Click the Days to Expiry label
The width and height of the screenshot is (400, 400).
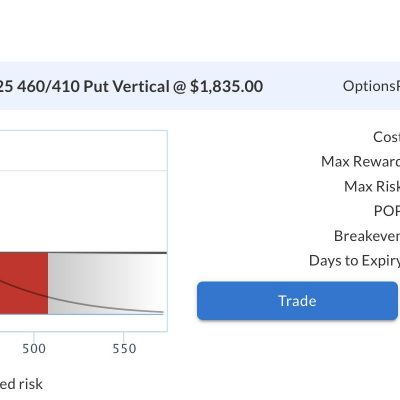(354, 261)
